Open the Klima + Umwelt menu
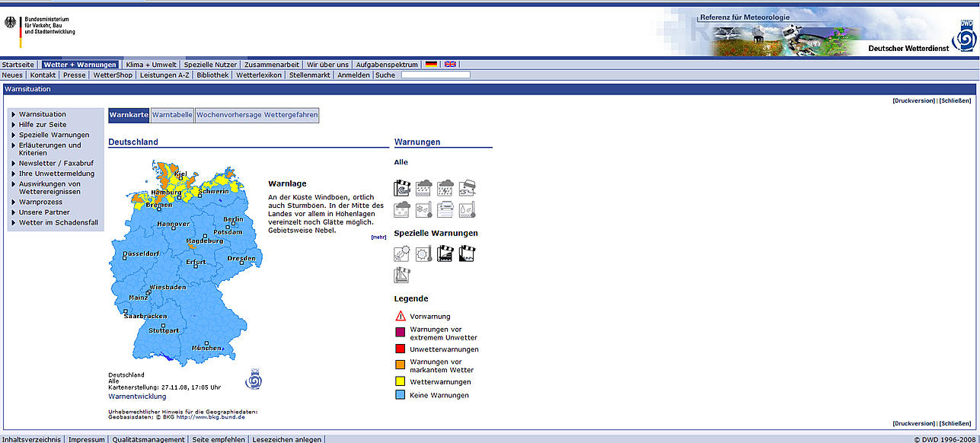980x443 pixels. click(151, 65)
